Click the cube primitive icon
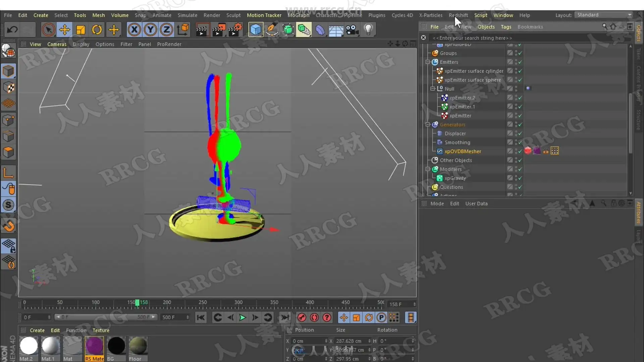The height and width of the screenshot is (362, 644). tap(256, 30)
